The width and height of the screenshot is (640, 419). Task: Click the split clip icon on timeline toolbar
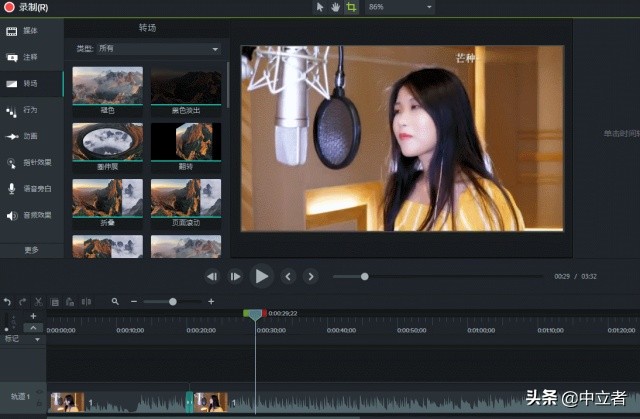click(86, 301)
